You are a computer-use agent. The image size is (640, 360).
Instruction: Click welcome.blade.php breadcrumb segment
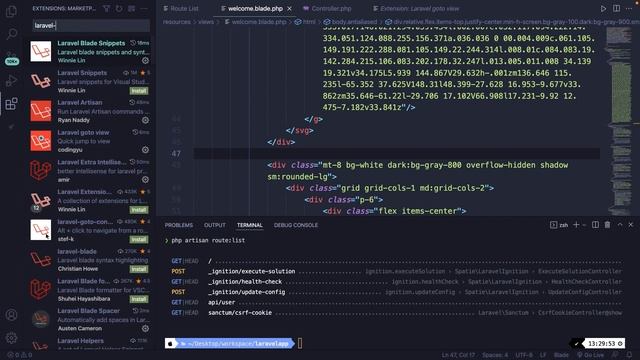click(x=259, y=22)
